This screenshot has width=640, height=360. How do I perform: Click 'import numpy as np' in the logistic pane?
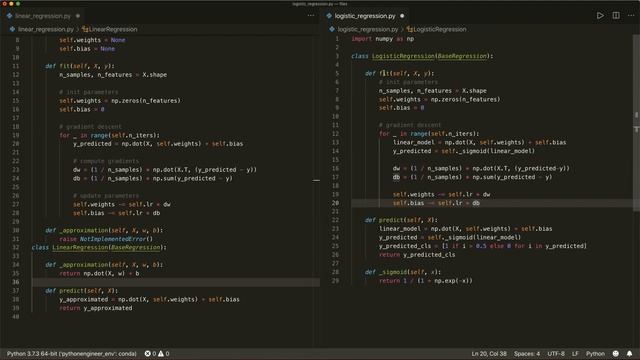point(382,39)
